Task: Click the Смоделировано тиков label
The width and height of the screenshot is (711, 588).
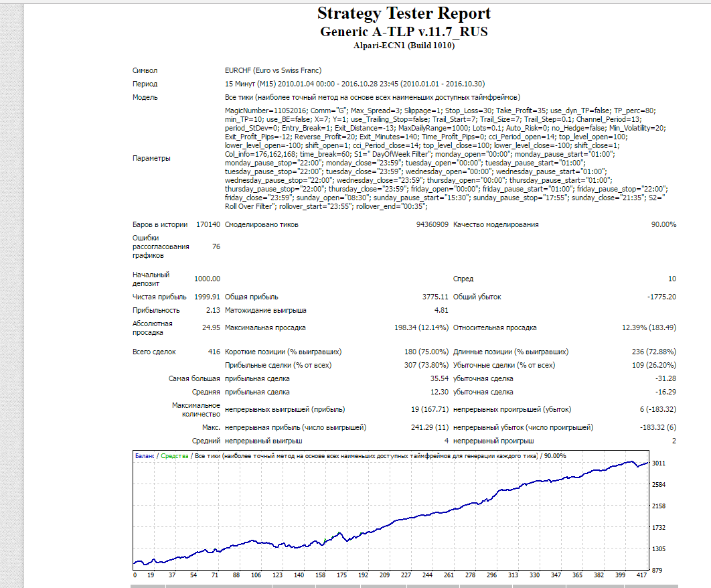Action: tap(262, 224)
